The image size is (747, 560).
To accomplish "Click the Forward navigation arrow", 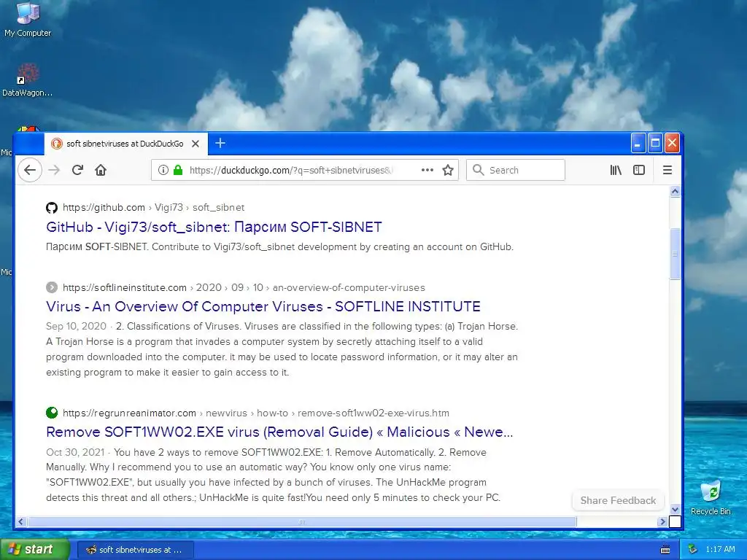I will click(54, 170).
